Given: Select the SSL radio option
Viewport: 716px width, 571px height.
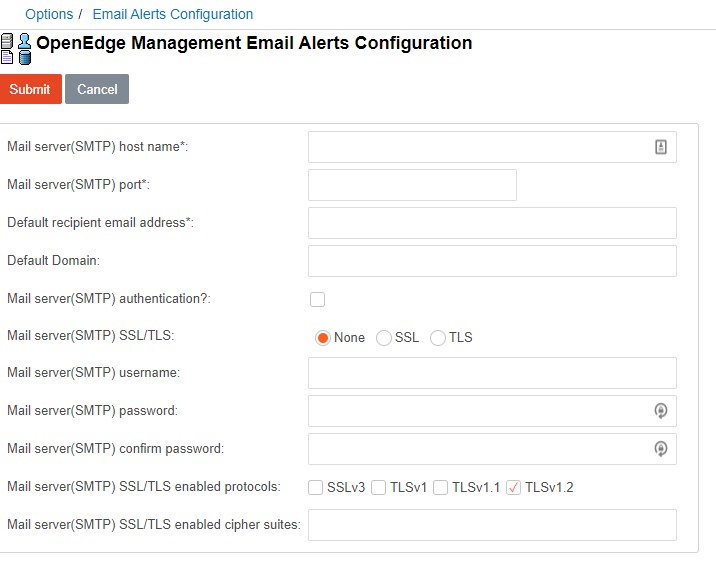Looking at the screenshot, I should tap(384, 338).
